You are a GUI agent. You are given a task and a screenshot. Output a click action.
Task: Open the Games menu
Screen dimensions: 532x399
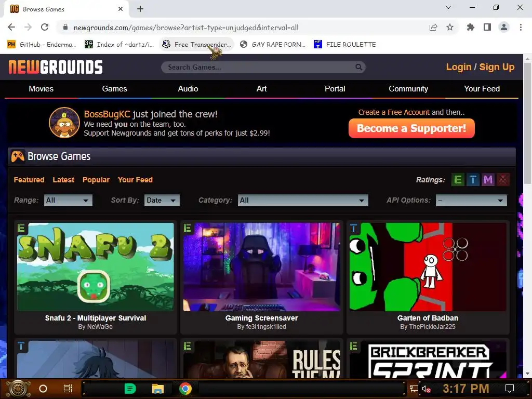(115, 89)
